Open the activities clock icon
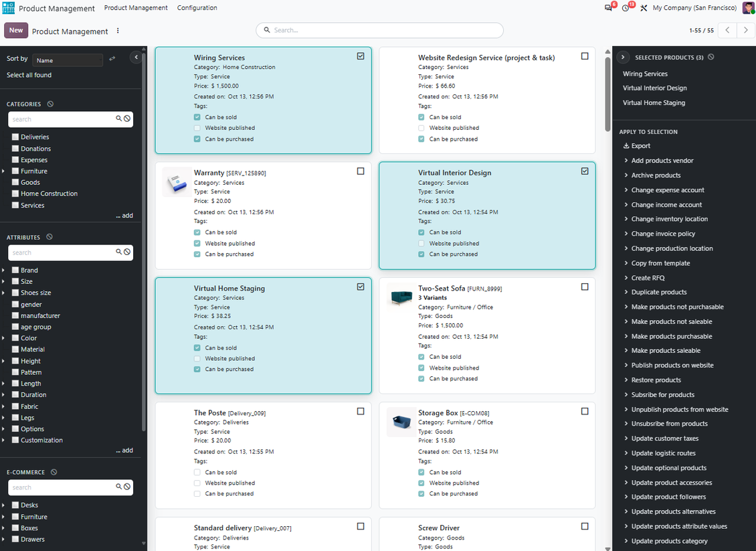756x551 pixels. coord(626,8)
